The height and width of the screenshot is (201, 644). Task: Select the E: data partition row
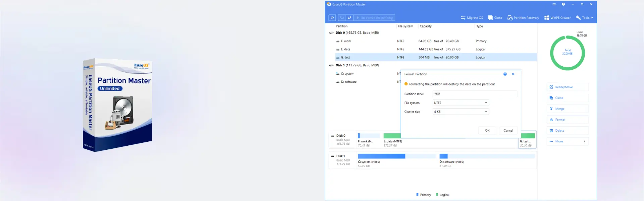(x=436, y=49)
